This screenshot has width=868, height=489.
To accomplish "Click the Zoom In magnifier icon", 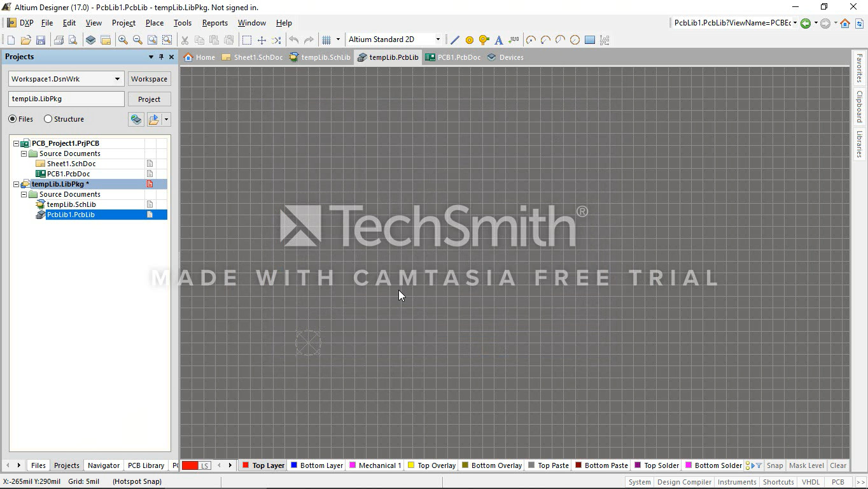I will (x=123, y=40).
